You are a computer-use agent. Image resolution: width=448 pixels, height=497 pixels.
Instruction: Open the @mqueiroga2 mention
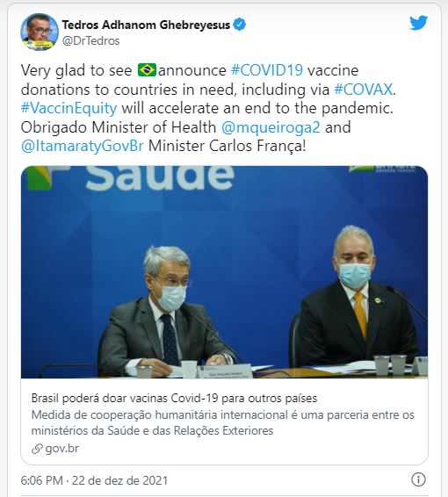271,127
